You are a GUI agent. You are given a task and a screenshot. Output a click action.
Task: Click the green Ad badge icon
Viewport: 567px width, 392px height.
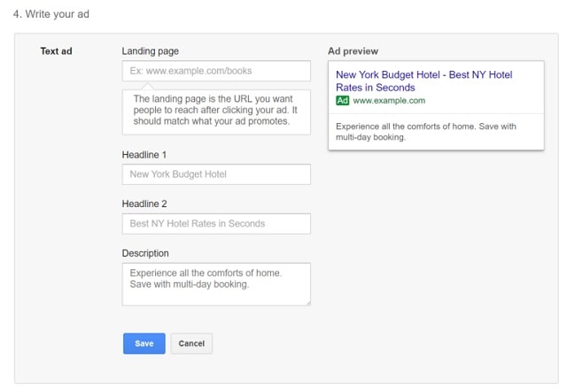tap(342, 101)
